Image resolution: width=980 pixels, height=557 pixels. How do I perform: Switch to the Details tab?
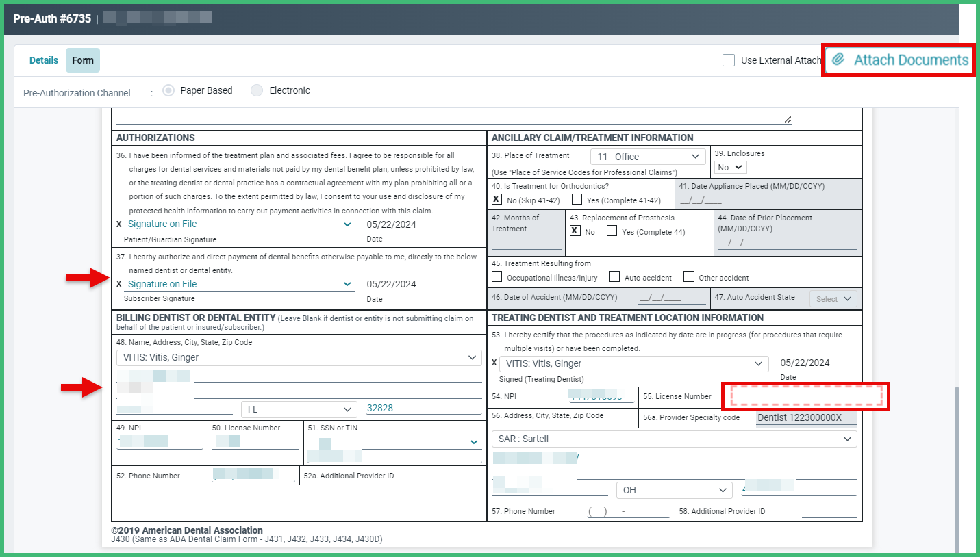(44, 60)
